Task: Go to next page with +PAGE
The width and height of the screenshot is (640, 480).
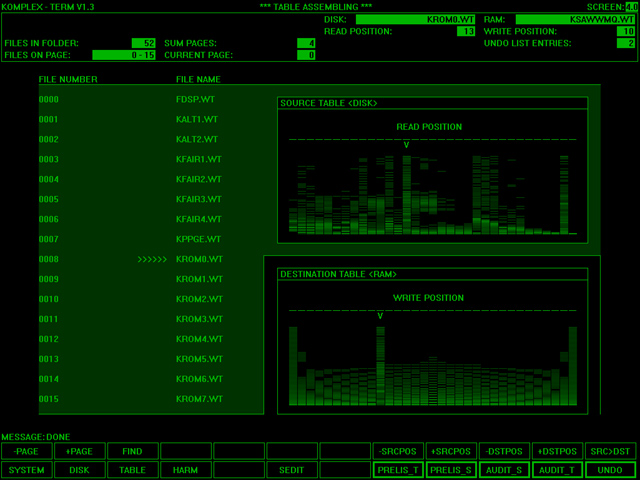Action: pos(80,451)
